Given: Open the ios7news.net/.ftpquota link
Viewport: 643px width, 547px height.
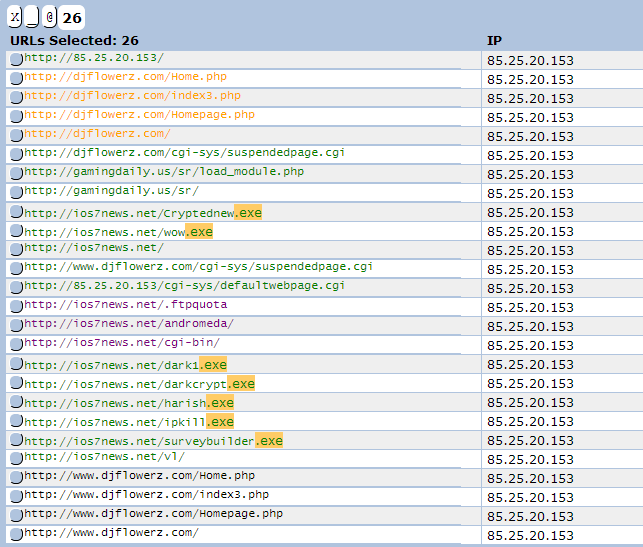Looking at the screenshot, I should [125, 305].
